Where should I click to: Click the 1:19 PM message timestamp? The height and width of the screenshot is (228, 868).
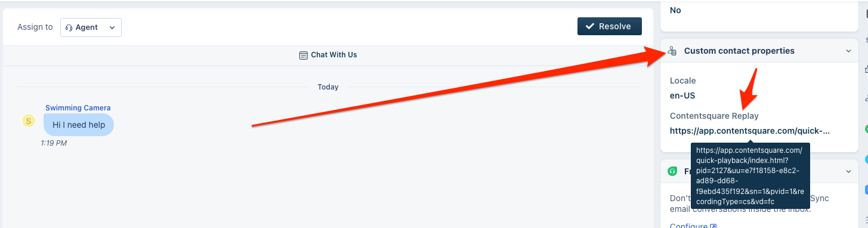point(54,143)
